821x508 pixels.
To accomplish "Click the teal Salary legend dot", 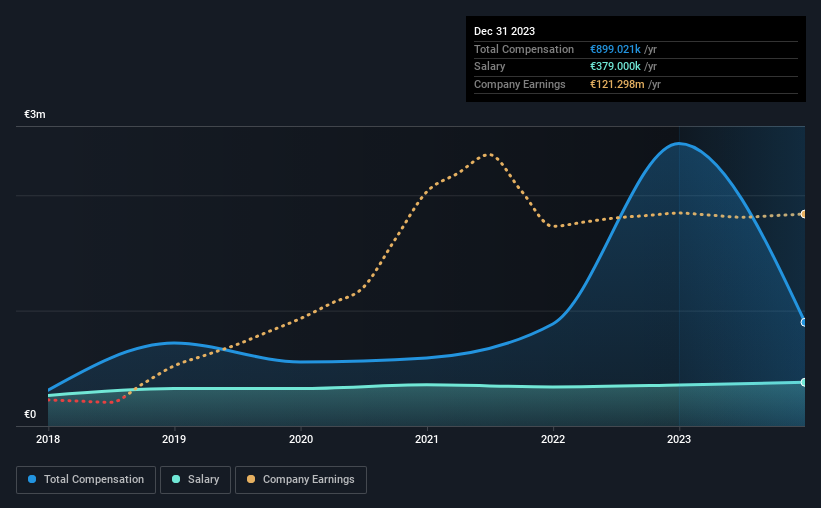I will point(176,479).
